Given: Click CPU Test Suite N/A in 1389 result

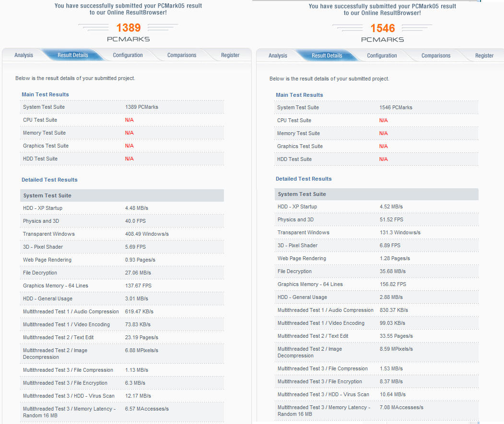Looking at the screenshot, I should [129, 120].
